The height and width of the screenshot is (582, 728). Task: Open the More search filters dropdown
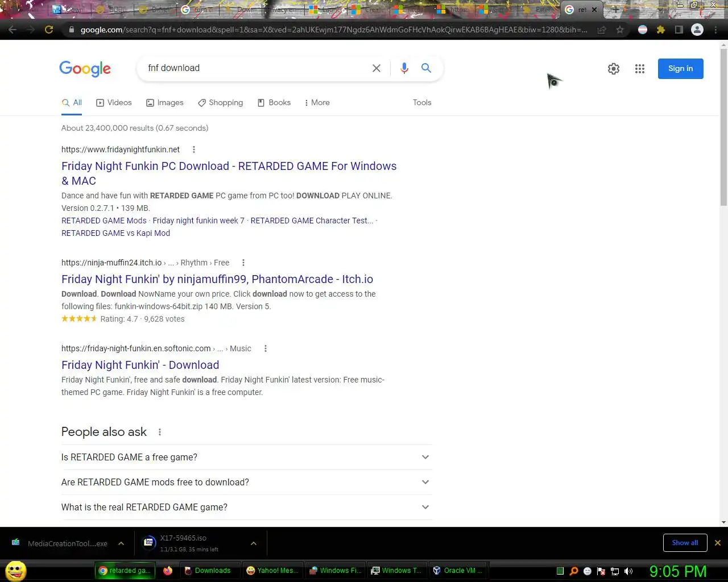[317, 102]
